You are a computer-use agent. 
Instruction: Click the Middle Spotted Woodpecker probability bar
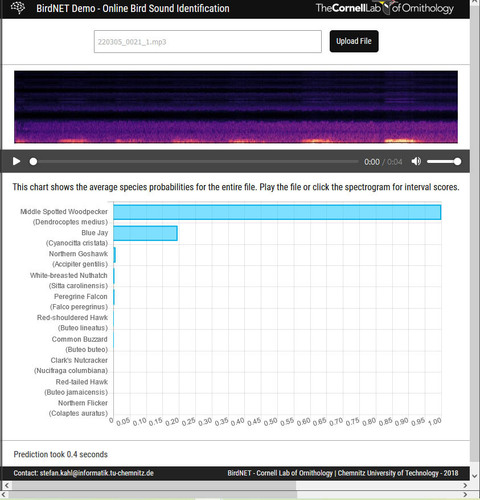(277, 212)
